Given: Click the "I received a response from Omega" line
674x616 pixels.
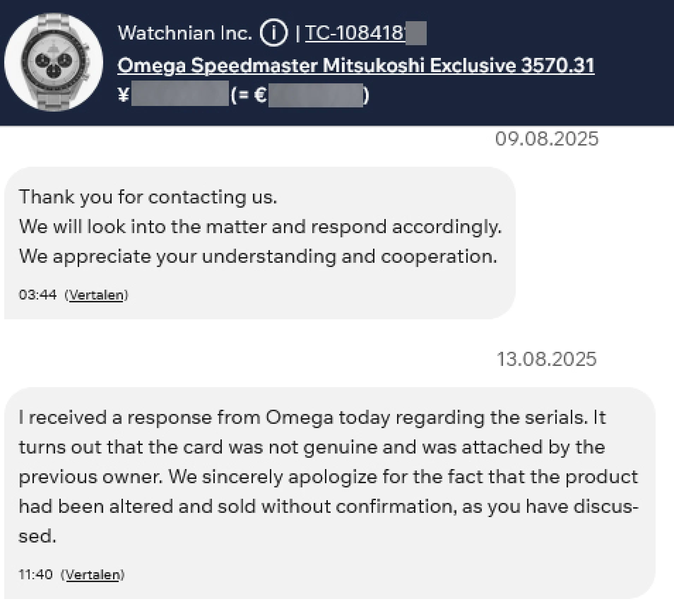Looking at the screenshot, I should 312,417.
